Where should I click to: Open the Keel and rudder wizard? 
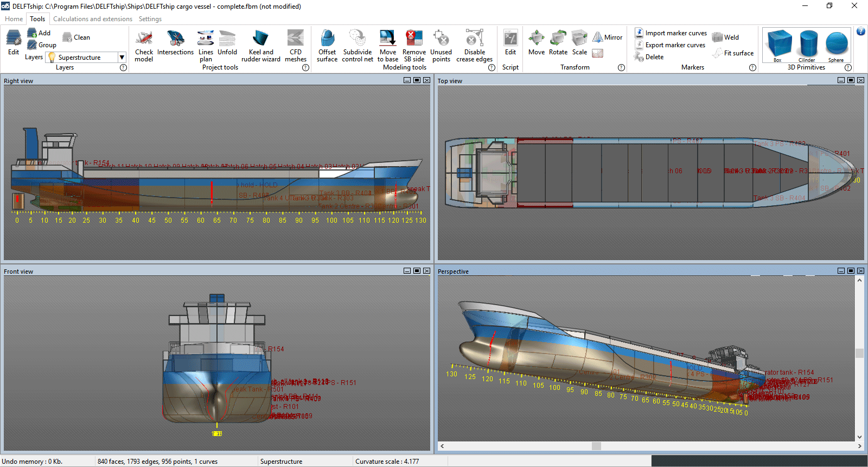[x=260, y=45]
